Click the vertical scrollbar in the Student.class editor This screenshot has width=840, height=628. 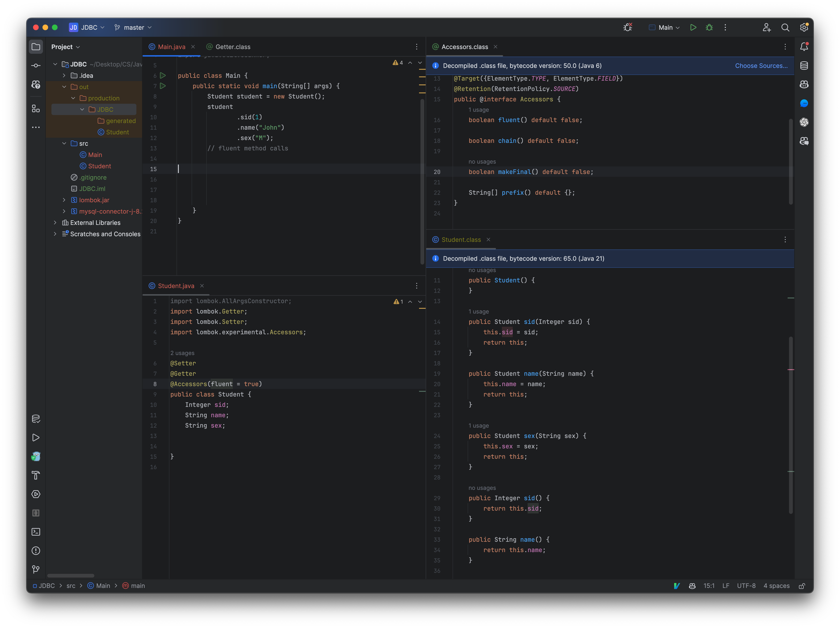[x=791, y=417]
